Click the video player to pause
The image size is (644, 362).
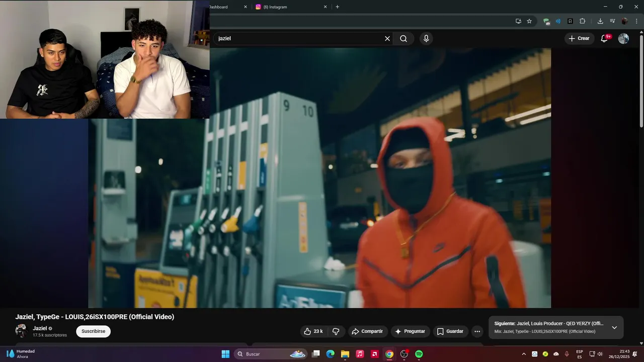[319, 178]
